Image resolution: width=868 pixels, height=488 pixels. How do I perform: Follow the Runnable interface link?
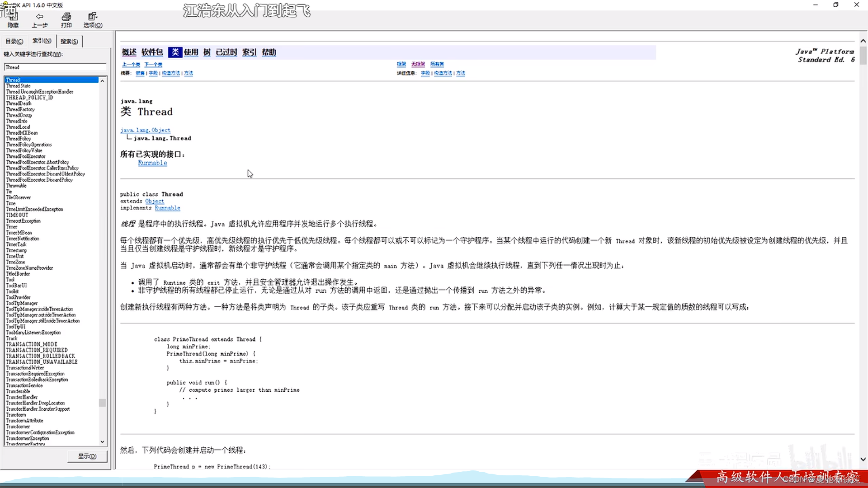click(152, 163)
